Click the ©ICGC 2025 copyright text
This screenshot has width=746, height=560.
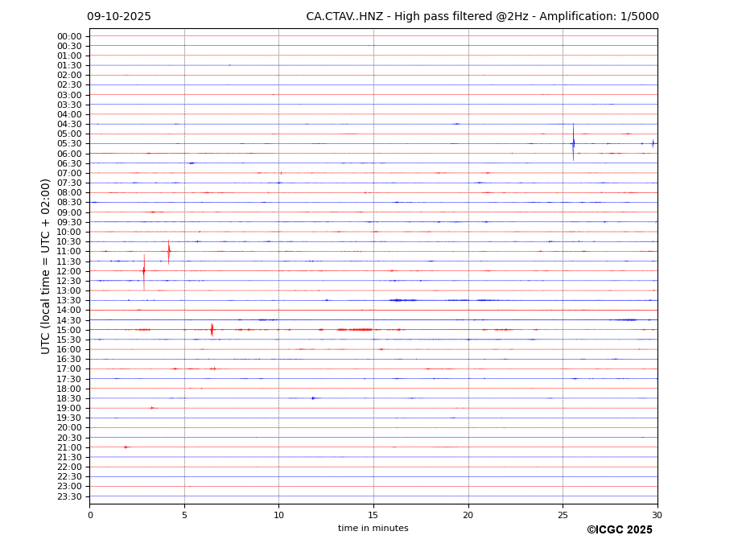[x=619, y=530]
